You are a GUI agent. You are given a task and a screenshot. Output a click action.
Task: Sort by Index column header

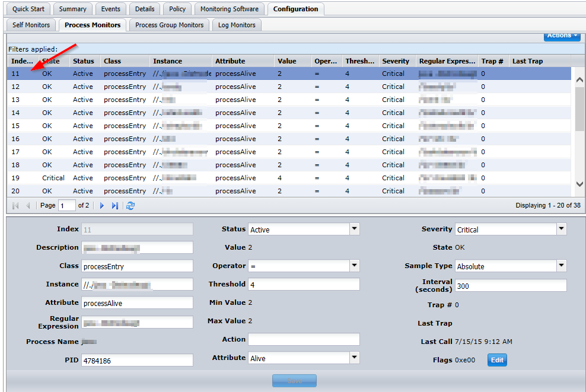[x=23, y=61]
